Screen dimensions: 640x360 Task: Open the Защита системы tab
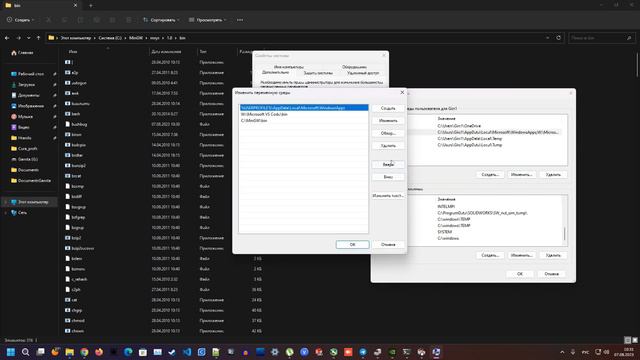pyautogui.click(x=318, y=73)
